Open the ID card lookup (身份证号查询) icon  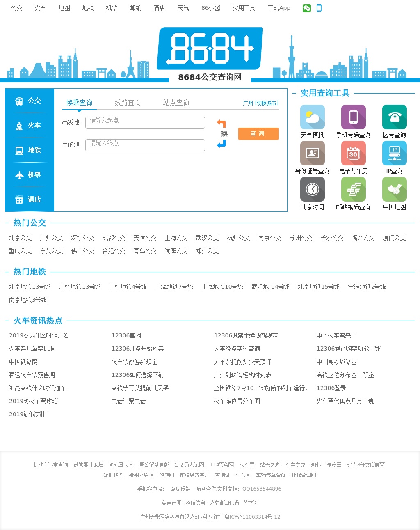(x=313, y=153)
